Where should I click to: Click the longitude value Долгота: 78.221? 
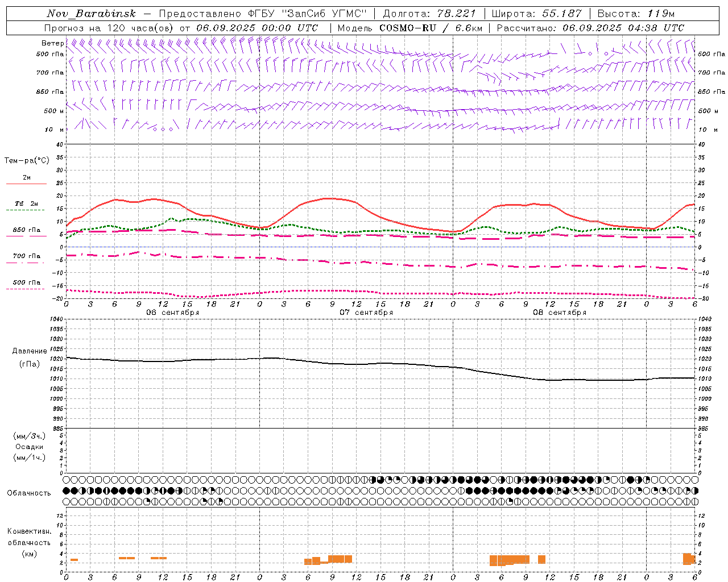point(429,14)
